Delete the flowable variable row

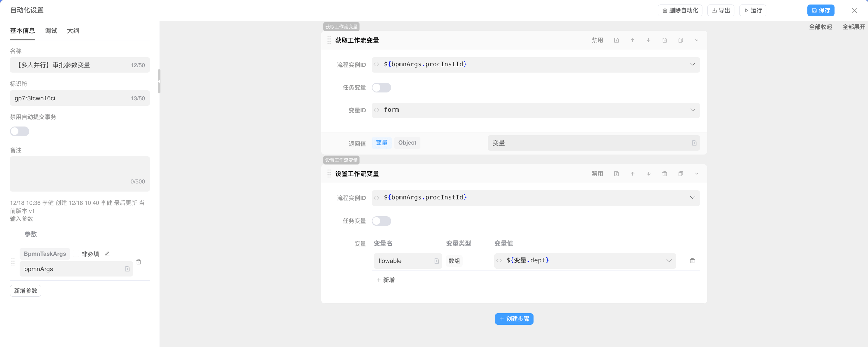click(x=692, y=261)
